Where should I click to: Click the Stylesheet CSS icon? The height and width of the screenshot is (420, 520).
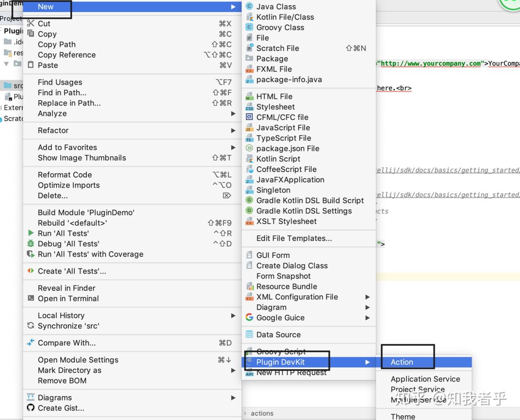249,106
